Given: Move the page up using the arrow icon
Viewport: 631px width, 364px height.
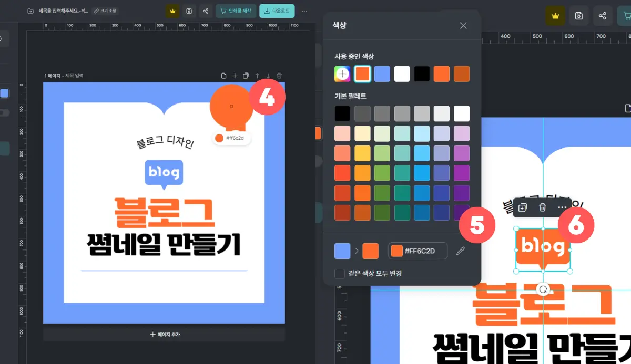Looking at the screenshot, I should [257, 75].
